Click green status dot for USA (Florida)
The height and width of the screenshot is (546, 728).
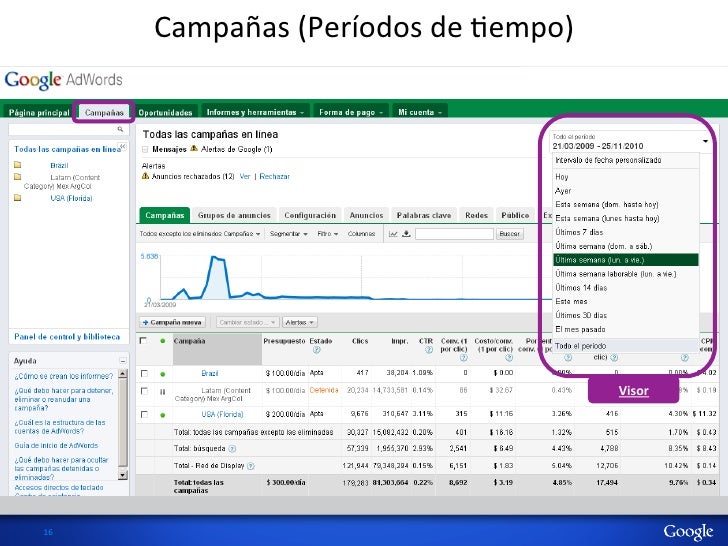(162, 415)
